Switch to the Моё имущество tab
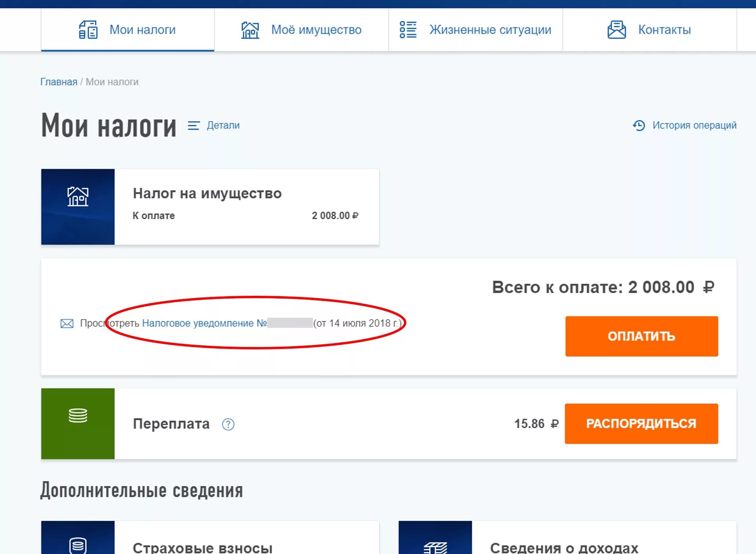This screenshot has width=756, height=554. (301, 30)
